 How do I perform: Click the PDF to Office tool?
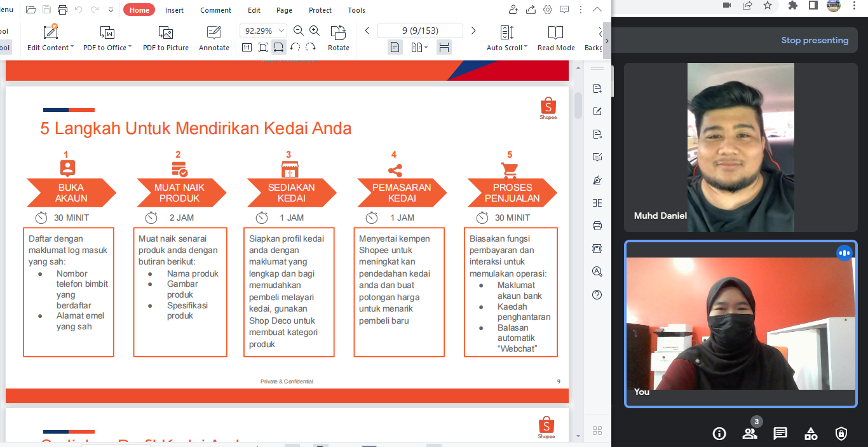[107, 38]
